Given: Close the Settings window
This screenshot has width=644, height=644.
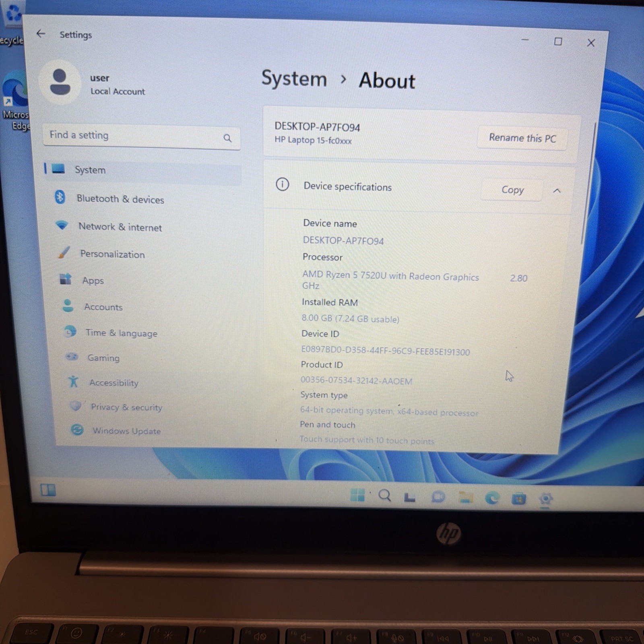Looking at the screenshot, I should pyautogui.click(x=591, y=43).
